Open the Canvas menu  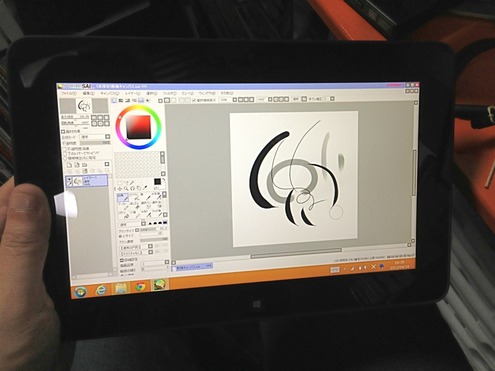tap(109, 93)
